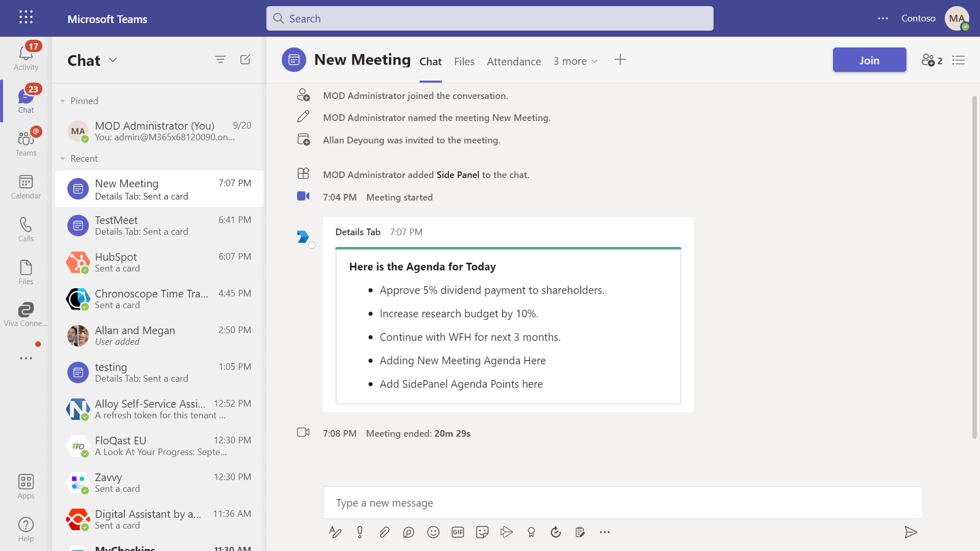Send the message arrow

point(911,532)
